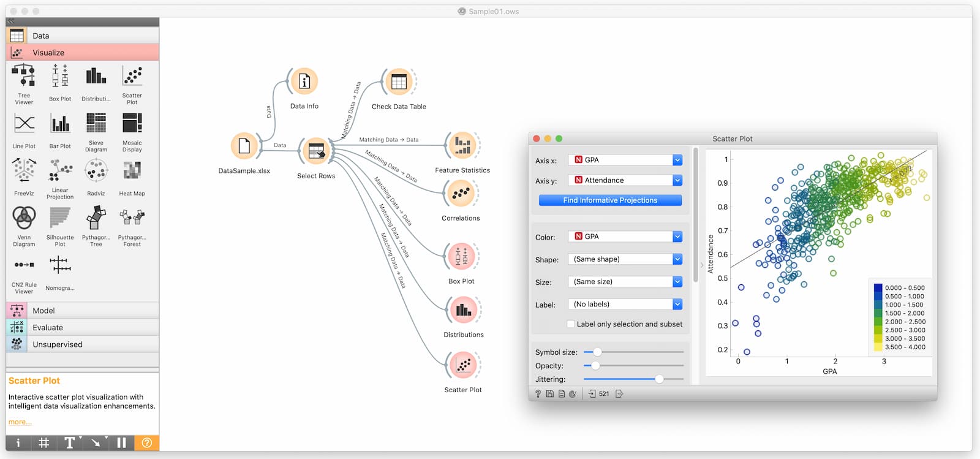Open the Color attribute dropdown

tap(625, 237)
